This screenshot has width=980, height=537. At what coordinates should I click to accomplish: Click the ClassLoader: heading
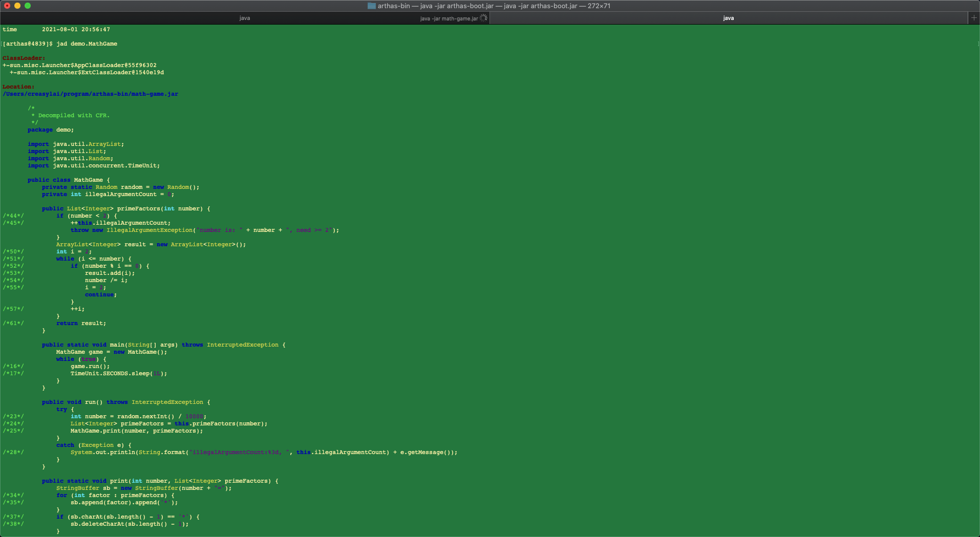(24, 58)
